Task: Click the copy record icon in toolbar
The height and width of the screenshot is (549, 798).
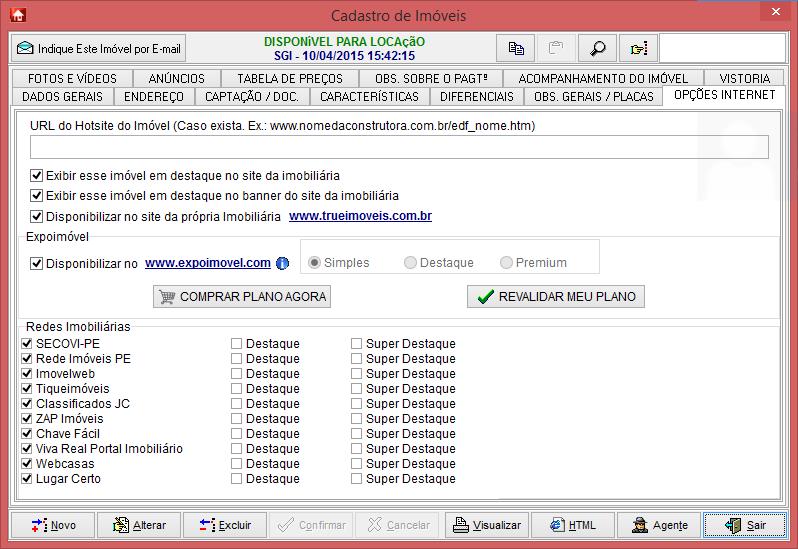Action: pyautogui.click(x=516, y=48)
